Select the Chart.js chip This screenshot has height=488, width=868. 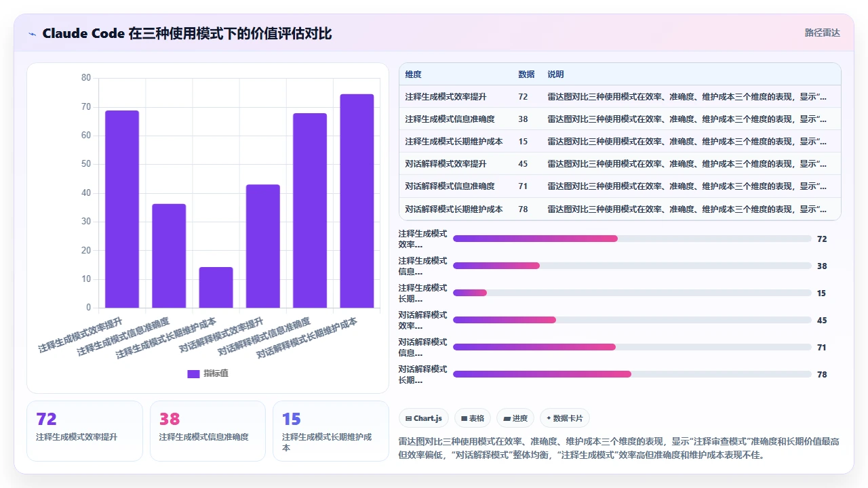pos(423,418)
